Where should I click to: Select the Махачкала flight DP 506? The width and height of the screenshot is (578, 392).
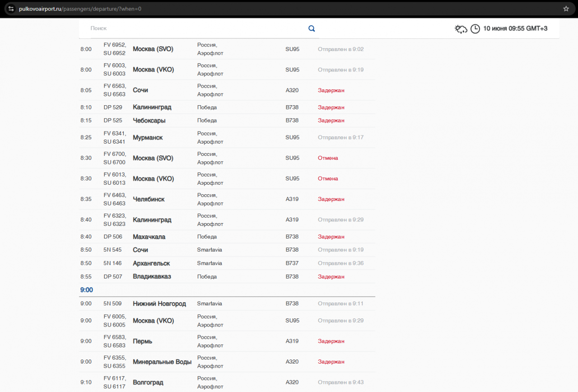pyautogui.click(x=149, y=237)
